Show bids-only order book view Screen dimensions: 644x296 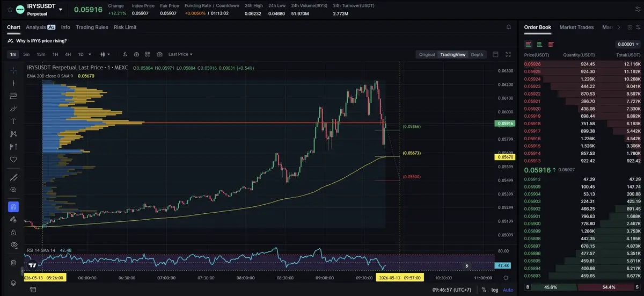[540, 44]
